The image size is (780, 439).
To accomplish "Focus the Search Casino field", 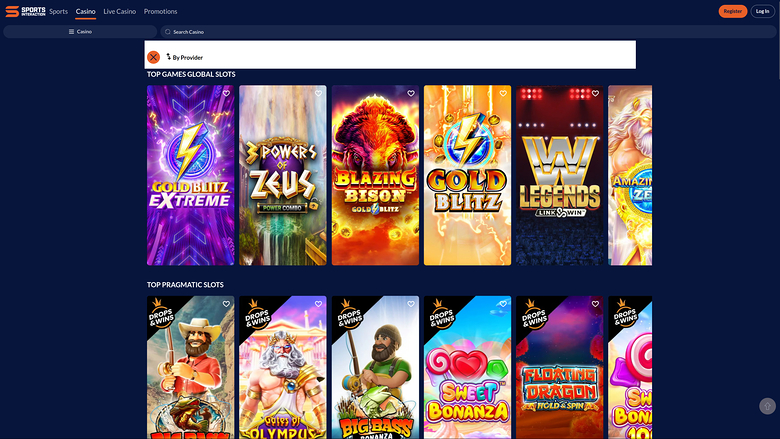I will 468,32.
